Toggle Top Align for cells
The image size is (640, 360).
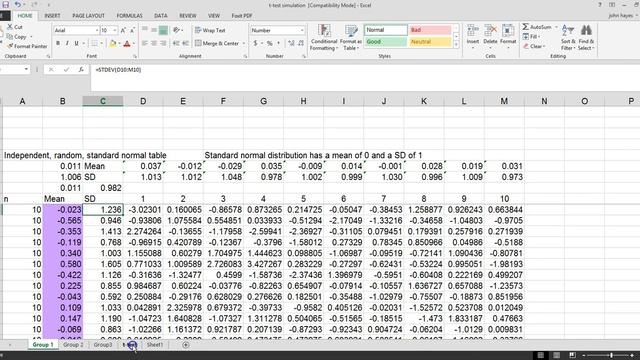(x=145, y=30)
